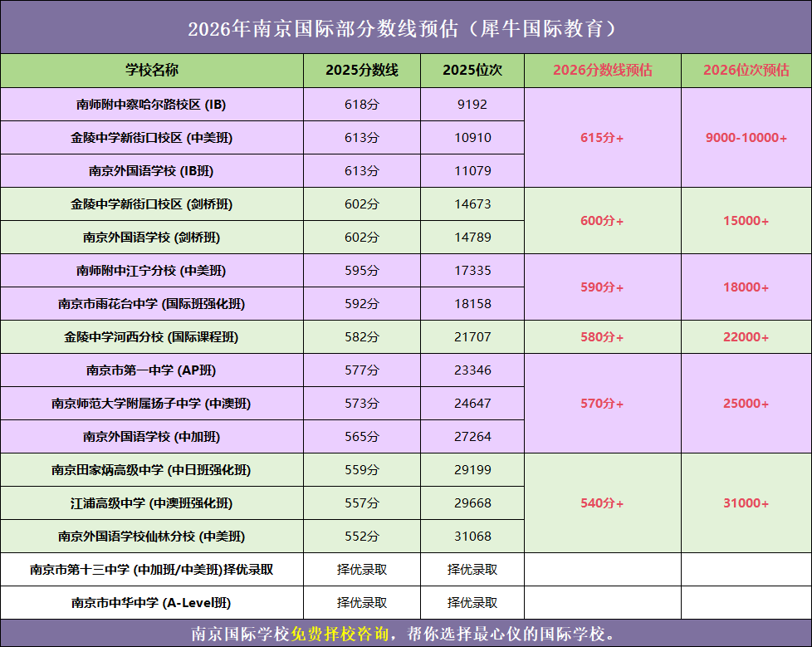Click 金陵中学新街口校区 (剑桥班) school name
812x647 pixels.
coord(151,204)
